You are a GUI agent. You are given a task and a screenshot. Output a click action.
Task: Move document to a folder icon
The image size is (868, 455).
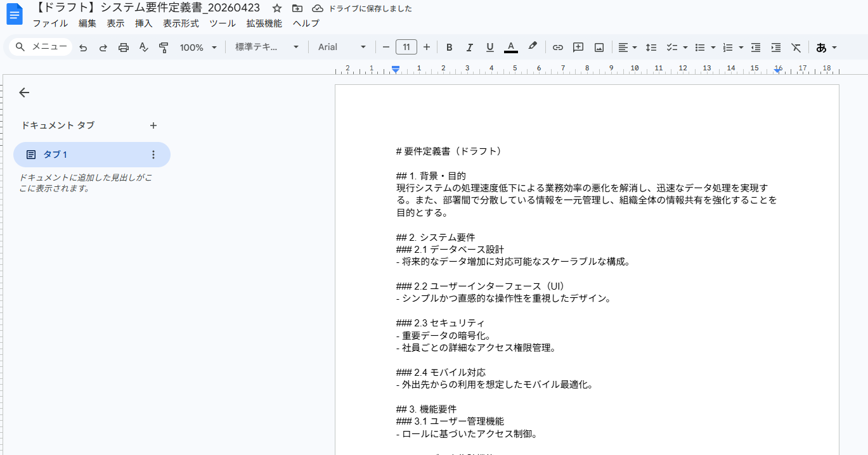pos(297,8)
